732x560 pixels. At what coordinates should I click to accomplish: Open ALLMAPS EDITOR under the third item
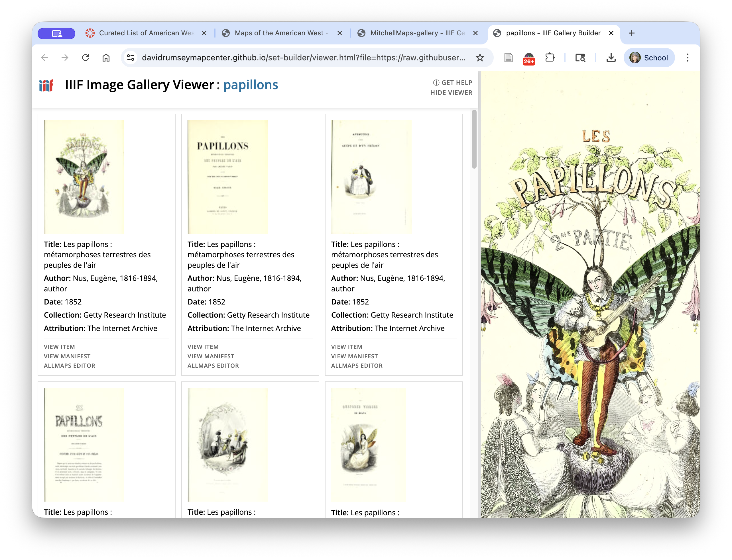coord(357,365)
